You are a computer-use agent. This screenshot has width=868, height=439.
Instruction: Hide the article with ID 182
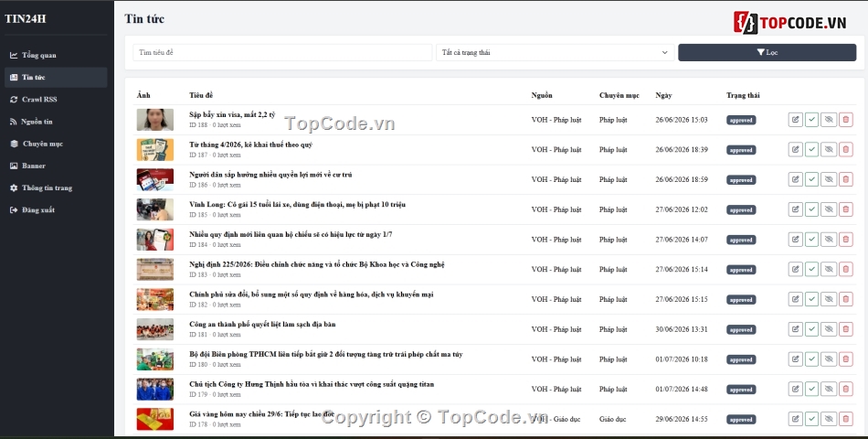coord(829,299)
